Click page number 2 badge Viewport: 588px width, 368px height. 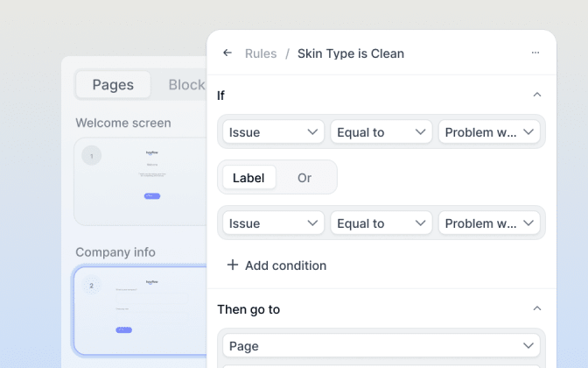(x=91, y=286)
